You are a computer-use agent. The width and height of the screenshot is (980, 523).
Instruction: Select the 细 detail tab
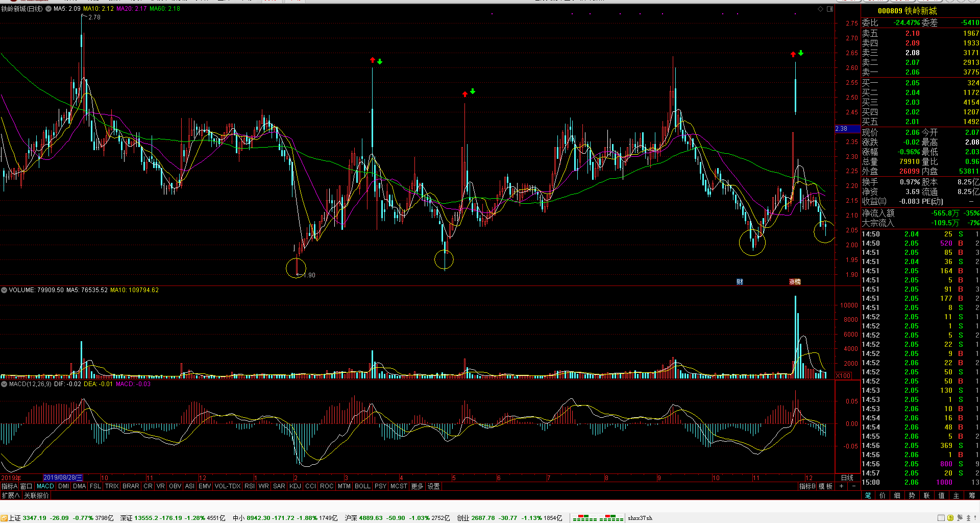897,495
